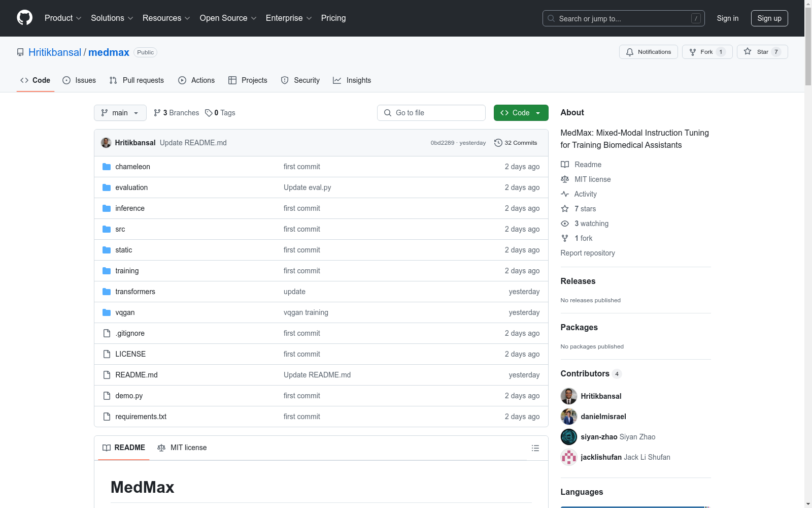Open the transformers folder

(135, 292)
